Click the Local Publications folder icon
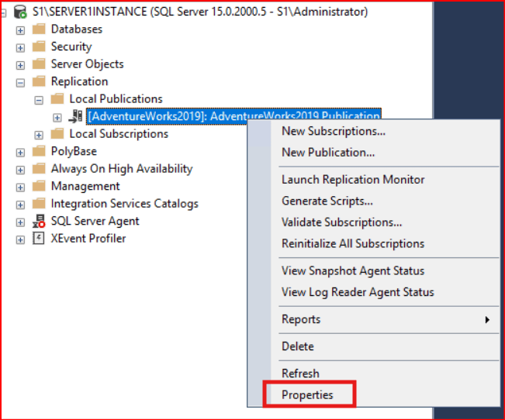 pyautogui.click(x=57, y=99)
